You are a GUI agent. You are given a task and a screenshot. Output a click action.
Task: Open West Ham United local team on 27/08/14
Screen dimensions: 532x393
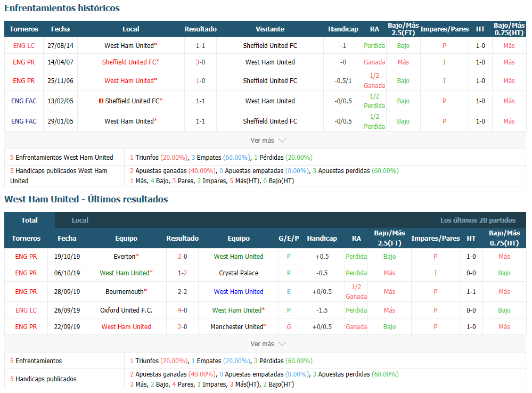click(129, 45)
